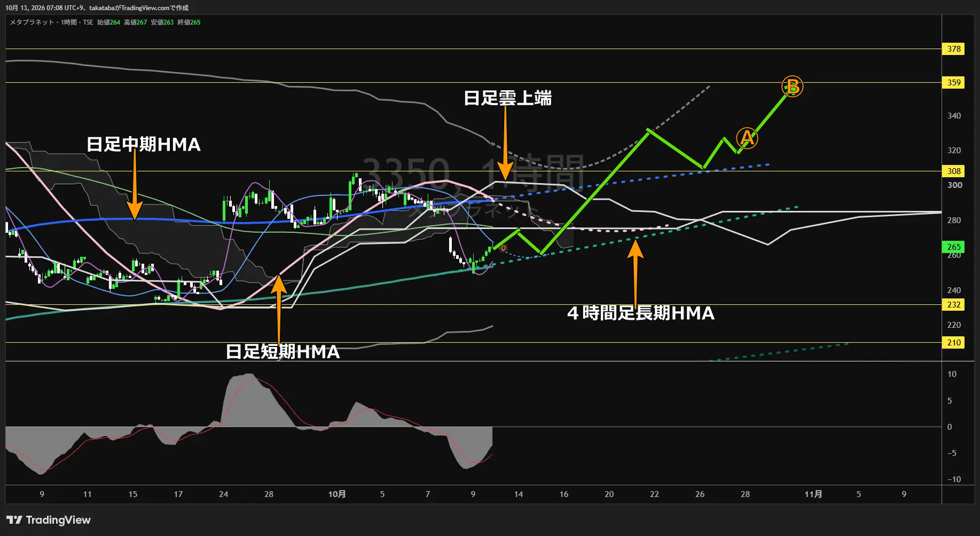Viewport: 980px width, 536px height.
Task: Click the green 265 current price label
Action: (953, 247)
